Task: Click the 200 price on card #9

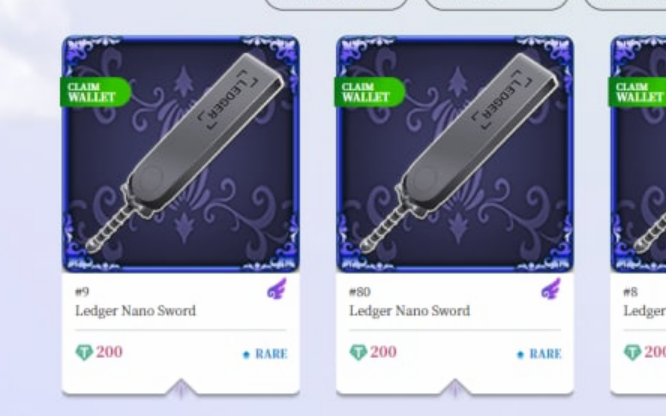Action: click(x=109, y=352)
